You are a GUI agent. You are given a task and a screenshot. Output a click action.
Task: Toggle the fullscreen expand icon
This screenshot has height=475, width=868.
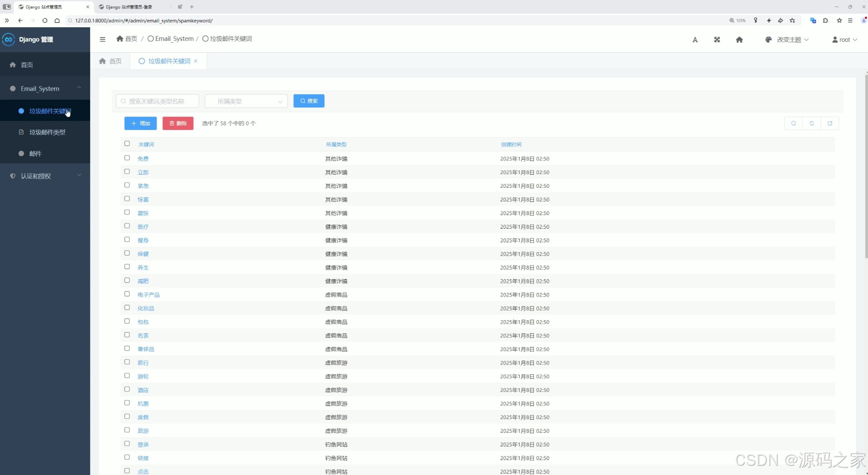[x=717, y=40]
